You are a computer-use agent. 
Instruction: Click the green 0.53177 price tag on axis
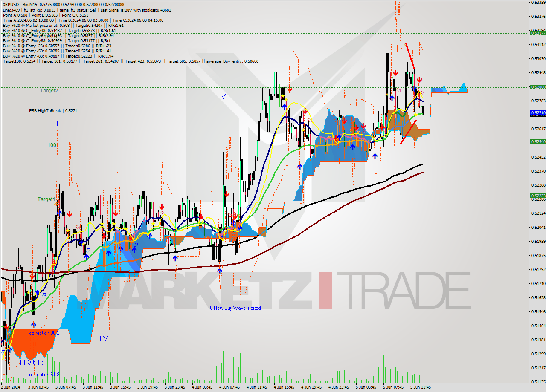(537, 33)
